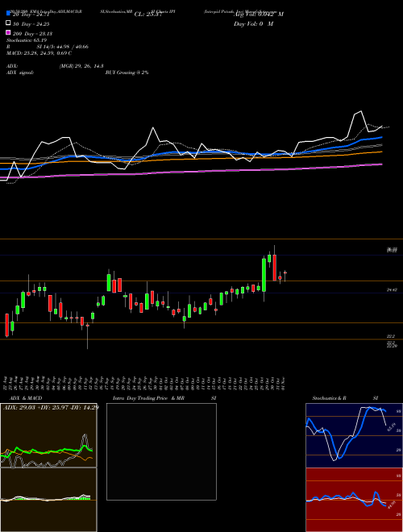Open the blue-background Stochastics chart panel
Screen dimensions: 403x532
(354, 435)
